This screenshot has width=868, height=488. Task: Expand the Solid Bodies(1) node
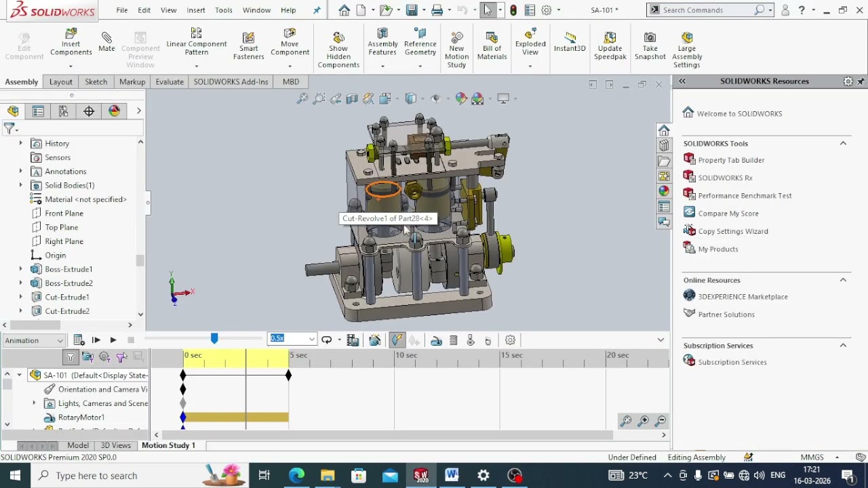[20, 185]
